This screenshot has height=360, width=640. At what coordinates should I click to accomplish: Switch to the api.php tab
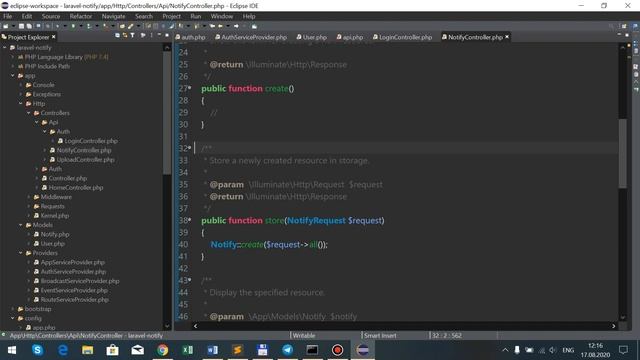[x=350, y=37]
